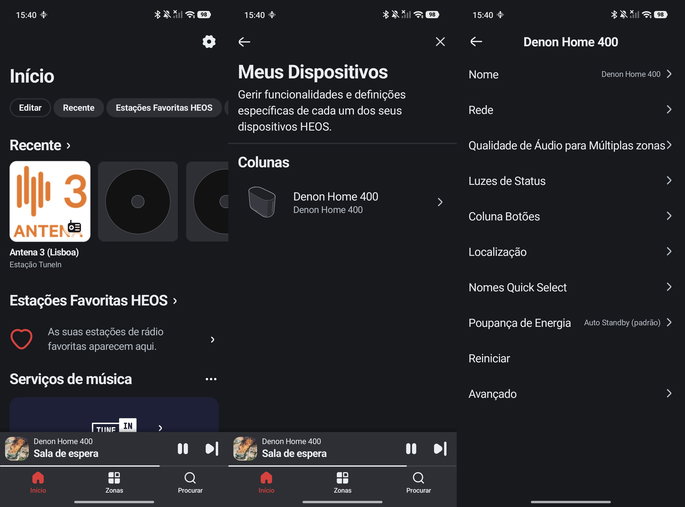Open Antena 3 (Lisboa) station thumbnail

[50, 201]
